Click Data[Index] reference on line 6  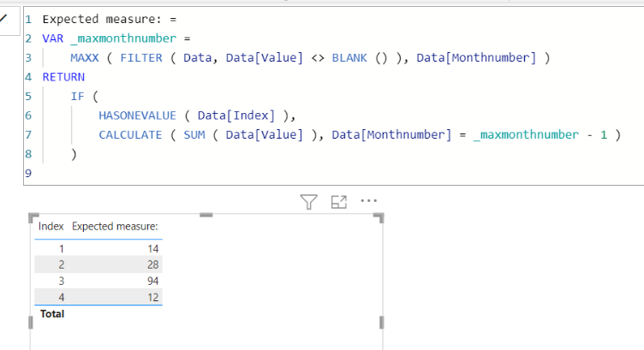click(236, 116)
